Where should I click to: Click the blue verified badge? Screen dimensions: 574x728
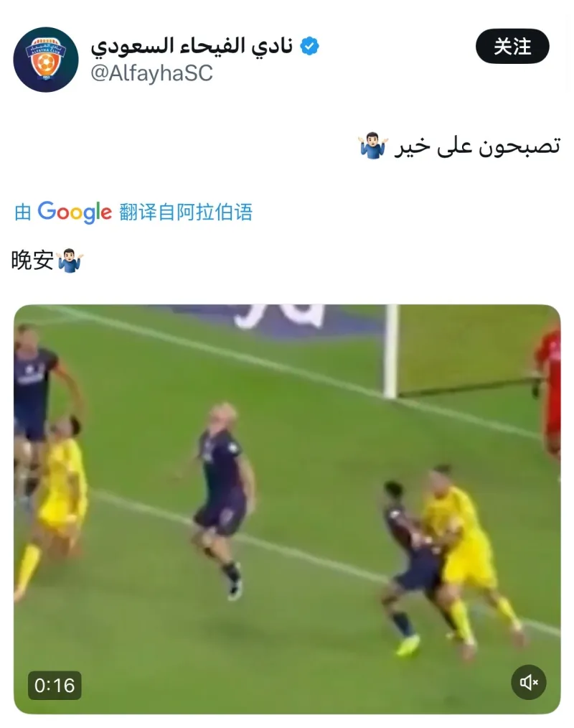pyautogui.click(x=309, y=46)
